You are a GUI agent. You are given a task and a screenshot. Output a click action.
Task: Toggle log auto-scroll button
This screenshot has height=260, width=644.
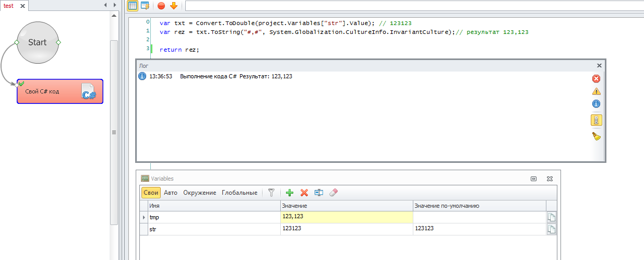click(x=596, y=120)
